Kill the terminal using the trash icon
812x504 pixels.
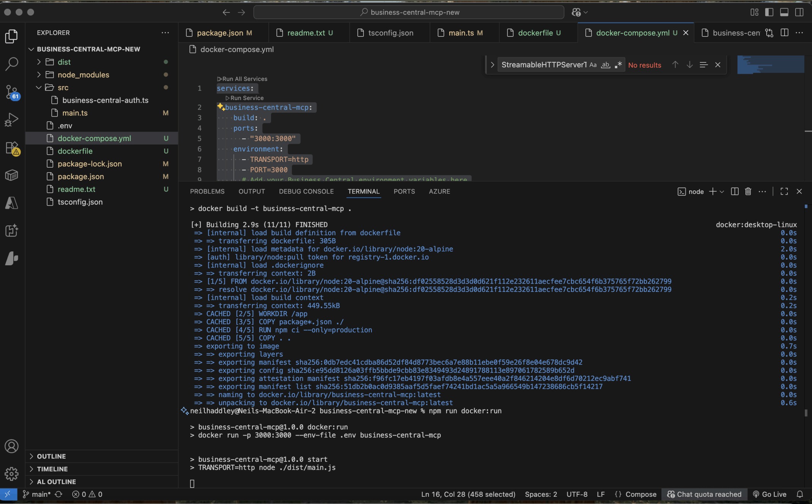click(747, 191)
